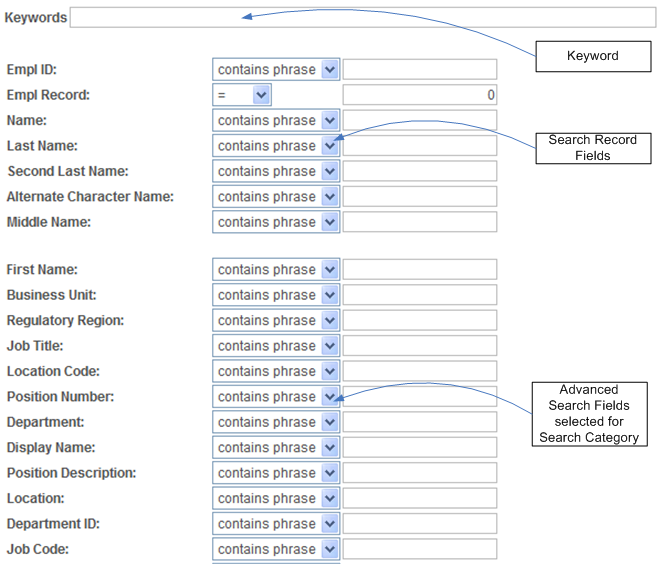Expand the Middle Name operator dropdown
This screenshot has height=564, width=662.
[x=276, y=222]
